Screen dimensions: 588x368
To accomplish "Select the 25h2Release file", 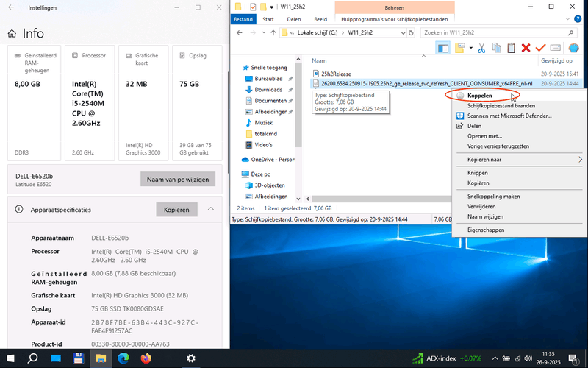I will pos(336,74).
